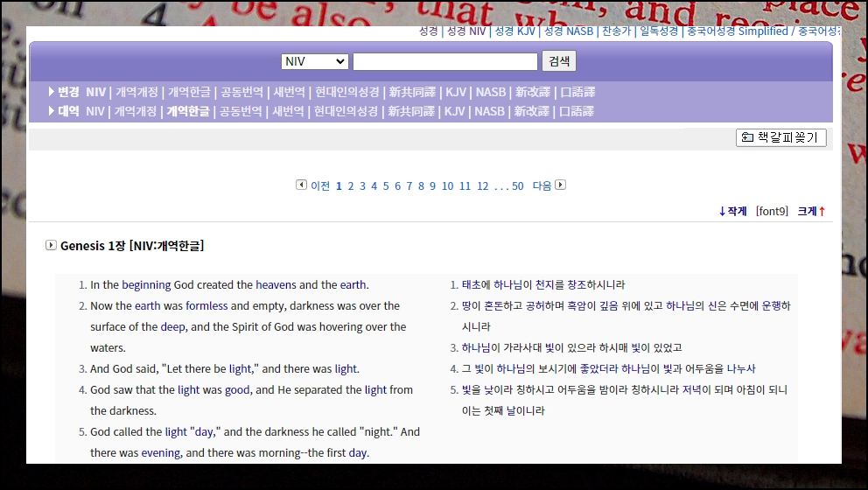Select KJV in the 대역 row
The width and height of the screenshot is (868, 490).
(x=454, y=111)
